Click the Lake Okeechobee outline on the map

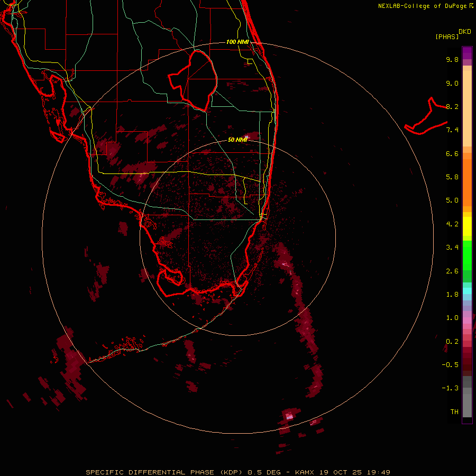193,80
